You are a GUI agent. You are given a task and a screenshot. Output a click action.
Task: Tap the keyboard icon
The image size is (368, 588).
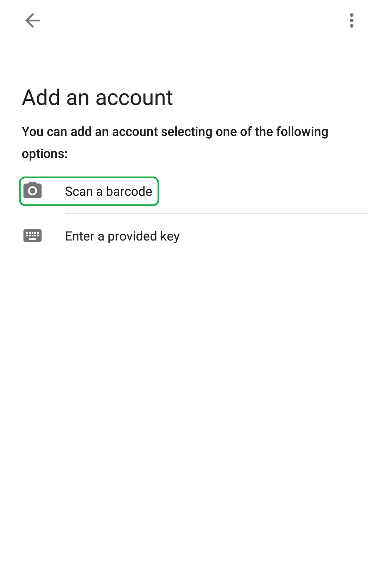pos(33,236)
